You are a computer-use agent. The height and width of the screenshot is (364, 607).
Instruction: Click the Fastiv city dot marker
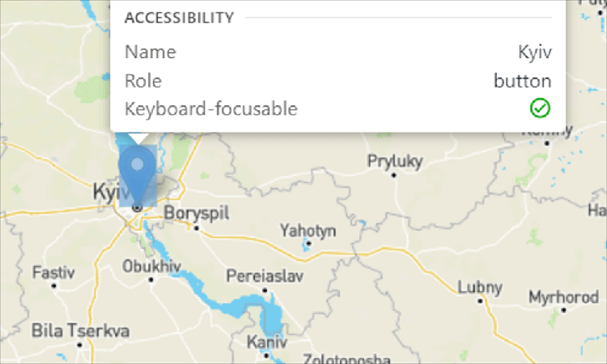pos(53,286)
